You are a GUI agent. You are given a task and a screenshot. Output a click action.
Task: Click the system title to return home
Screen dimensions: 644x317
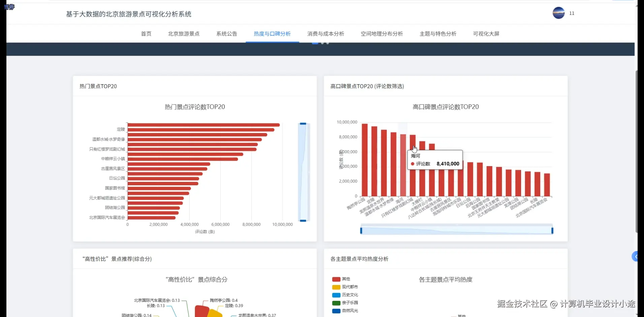coord(128,14)
